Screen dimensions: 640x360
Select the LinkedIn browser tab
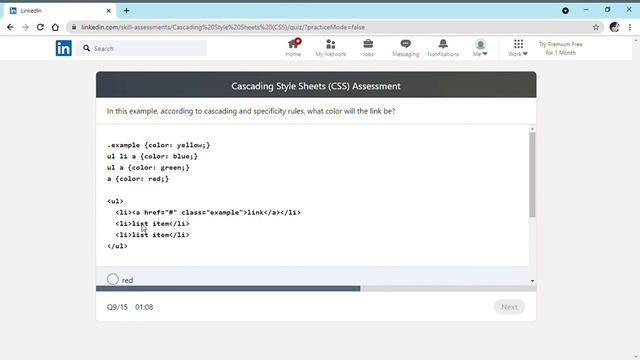[60, 11]
